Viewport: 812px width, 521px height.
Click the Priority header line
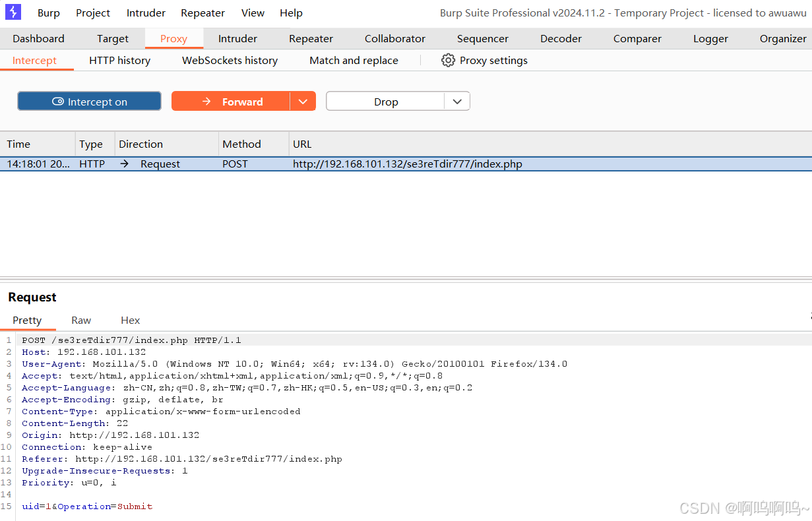pyautogui.click(x=69, y=483)
